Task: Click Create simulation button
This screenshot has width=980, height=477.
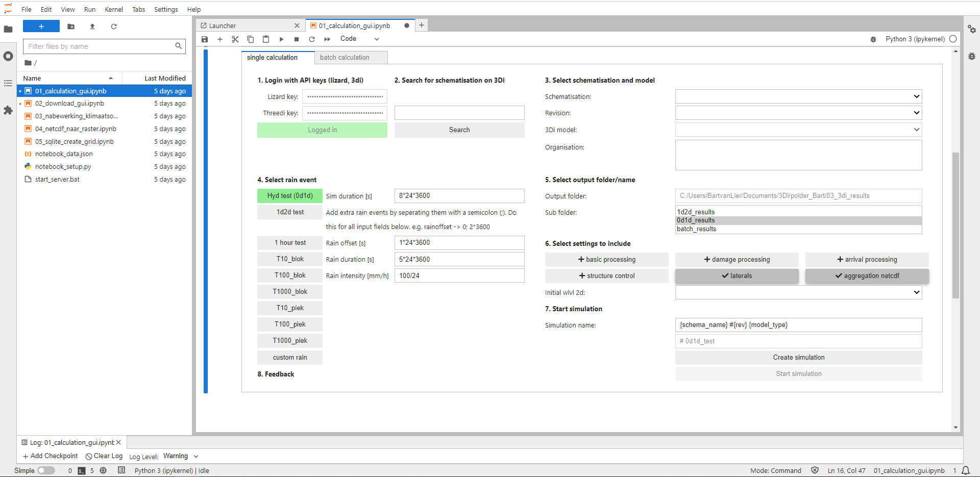Action: pos(798,358)
